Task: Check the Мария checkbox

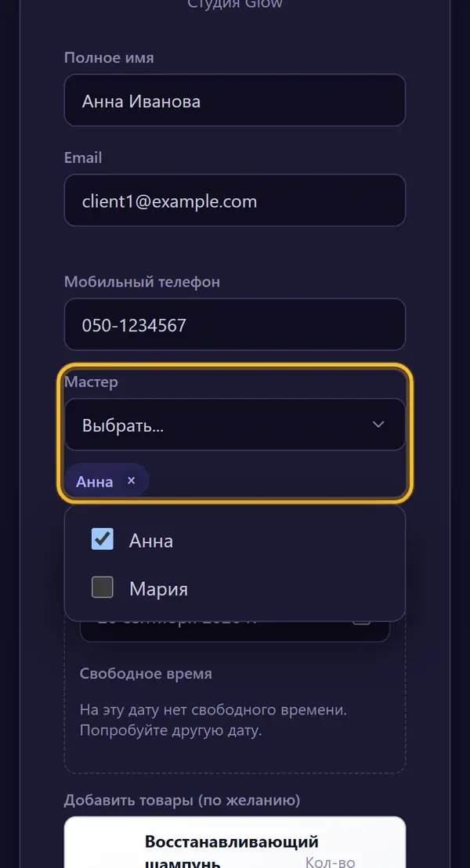Action: click(x=103, y=588)
